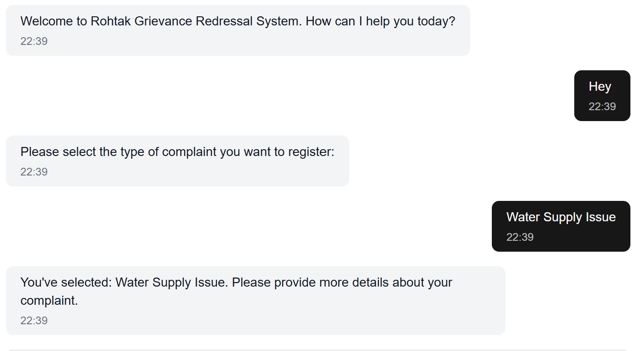Image resolution: width=644 pixels, height=351 pixels.
Task: Select the dark 'Water Supply Issue' sent bubble
Action: pyautogui.click(x=561, y=226)
